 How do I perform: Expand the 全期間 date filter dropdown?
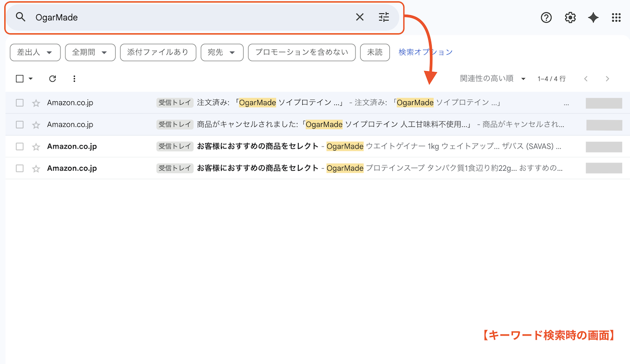click(x=90, y=52)
